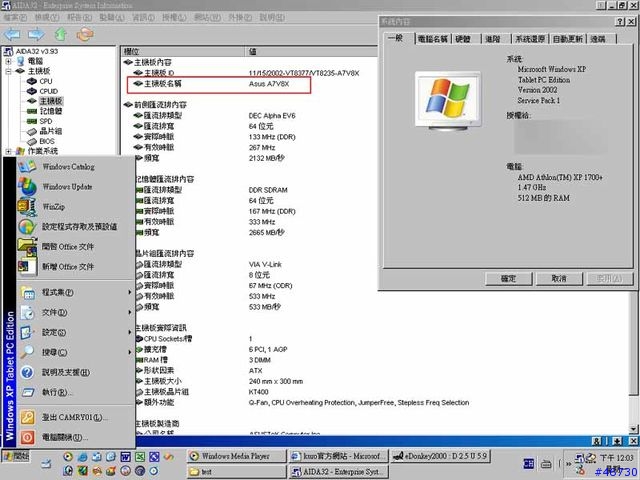Expand the 作業系統 tree node

8,151
